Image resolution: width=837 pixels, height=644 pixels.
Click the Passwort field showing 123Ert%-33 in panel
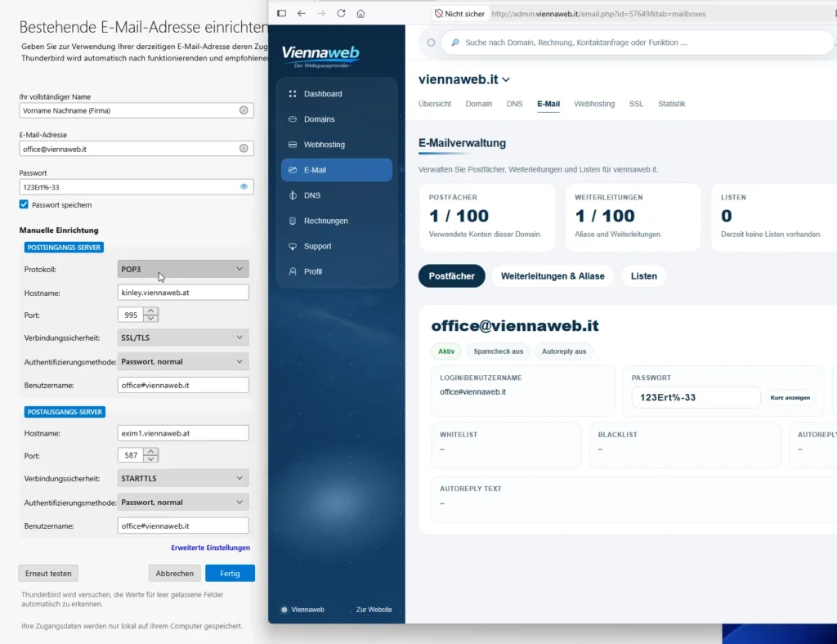point(696,397)
